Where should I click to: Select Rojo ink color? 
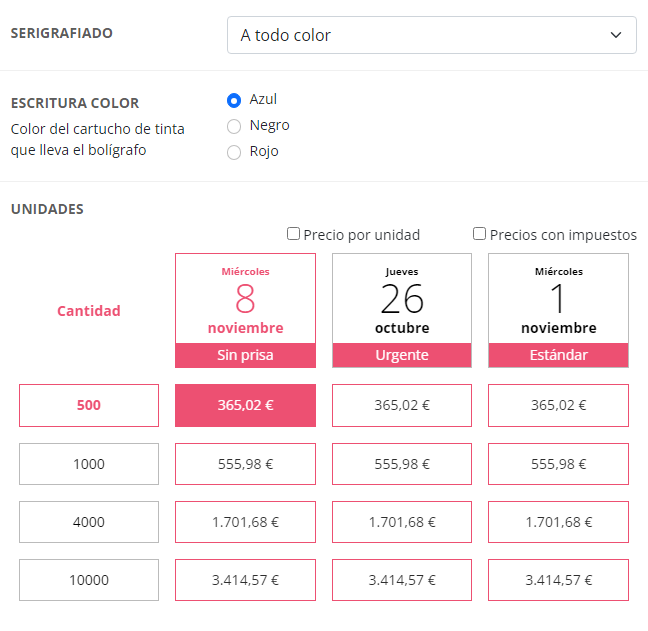coord(234,152)
